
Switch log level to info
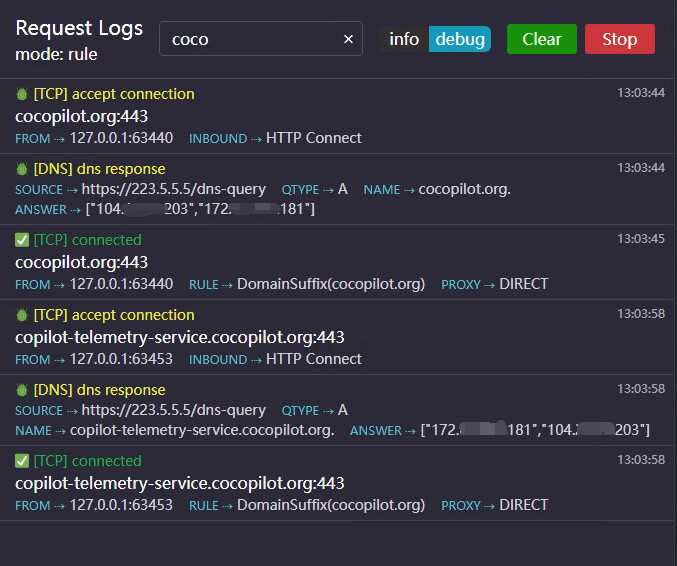[404, 39]
